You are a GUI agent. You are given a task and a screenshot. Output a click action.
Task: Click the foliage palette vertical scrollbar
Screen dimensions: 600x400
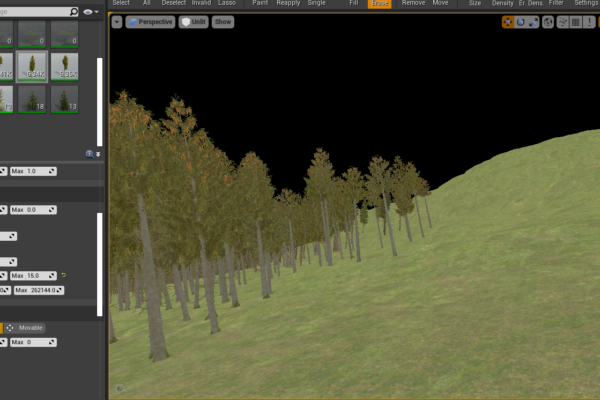click(x=99, y=102)
